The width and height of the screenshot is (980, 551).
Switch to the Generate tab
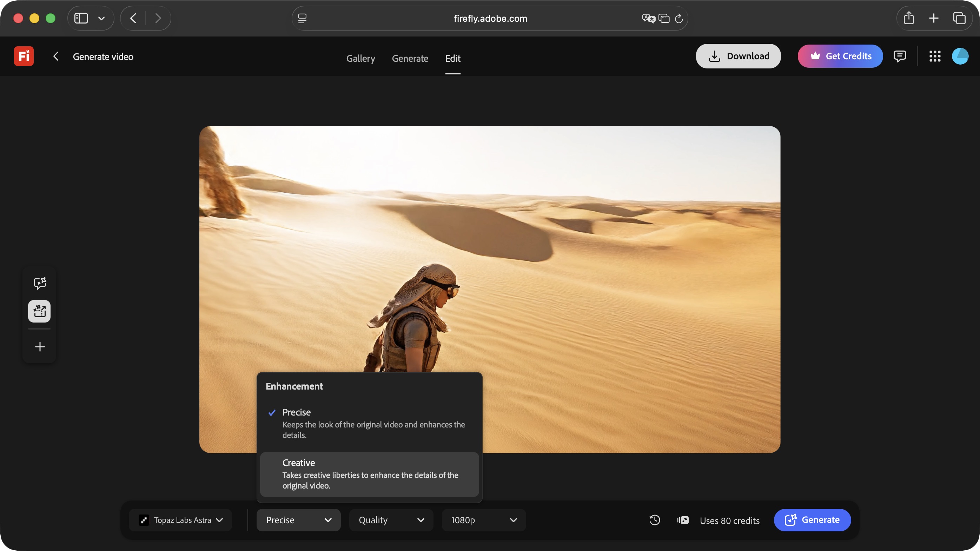(410, 59)
